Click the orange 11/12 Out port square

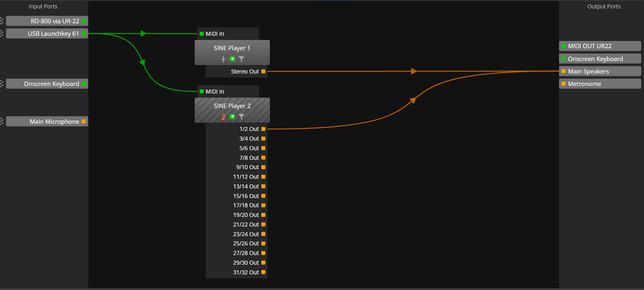click(263, 177)
